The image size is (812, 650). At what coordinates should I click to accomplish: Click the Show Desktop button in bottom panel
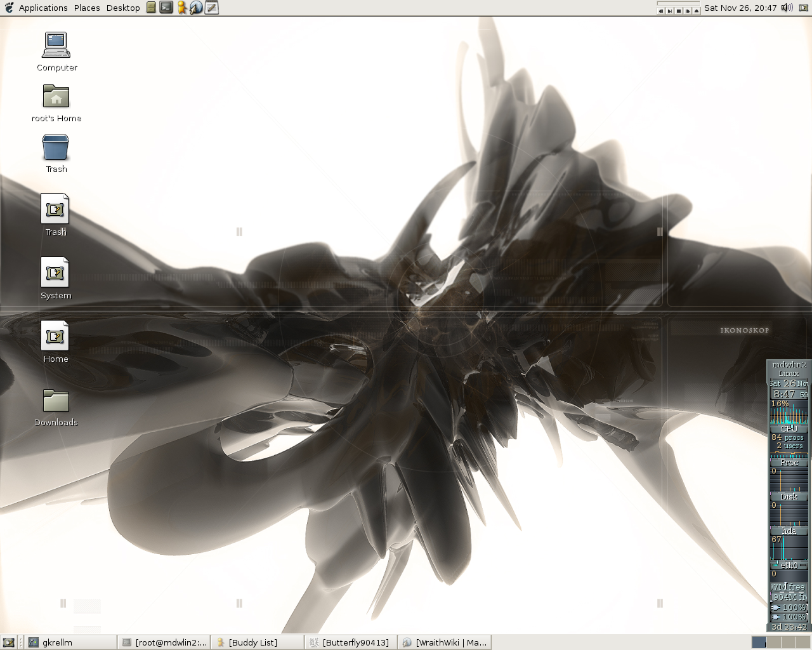8,642
